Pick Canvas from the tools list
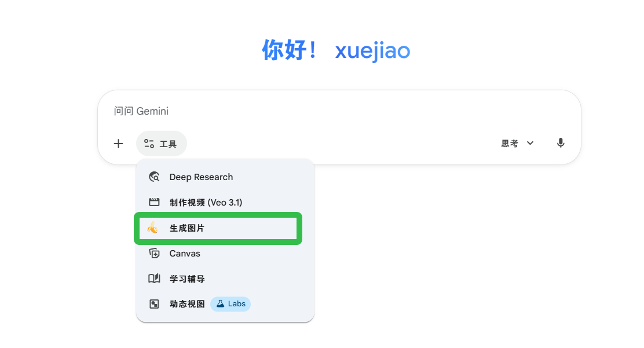This screenshot has width=644, height=348. (185, 254)
